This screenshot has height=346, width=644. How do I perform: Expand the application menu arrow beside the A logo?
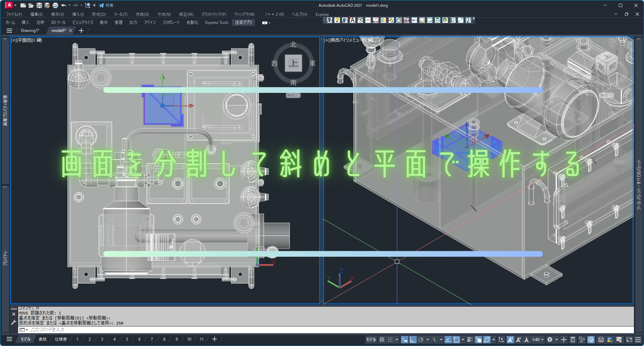(x=15, y=5)
